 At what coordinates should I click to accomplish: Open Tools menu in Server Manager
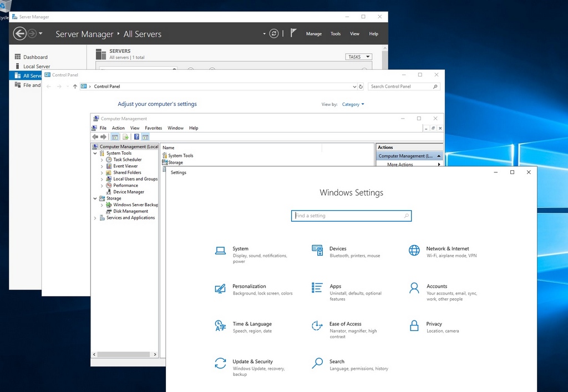336,34
